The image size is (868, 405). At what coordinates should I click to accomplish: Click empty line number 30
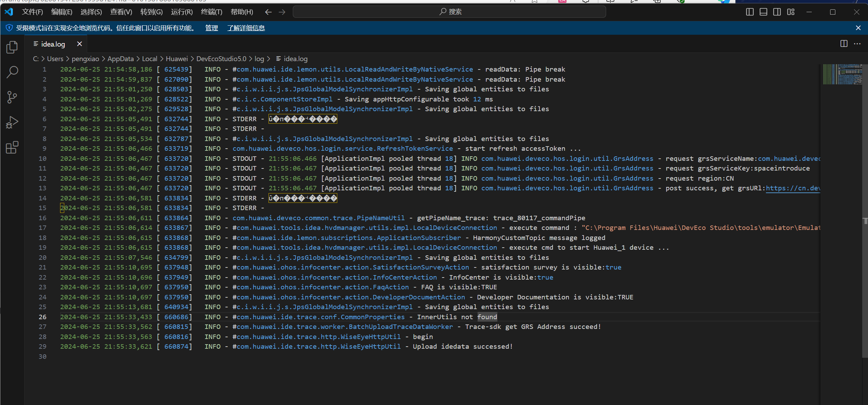[x=42, y=356]
